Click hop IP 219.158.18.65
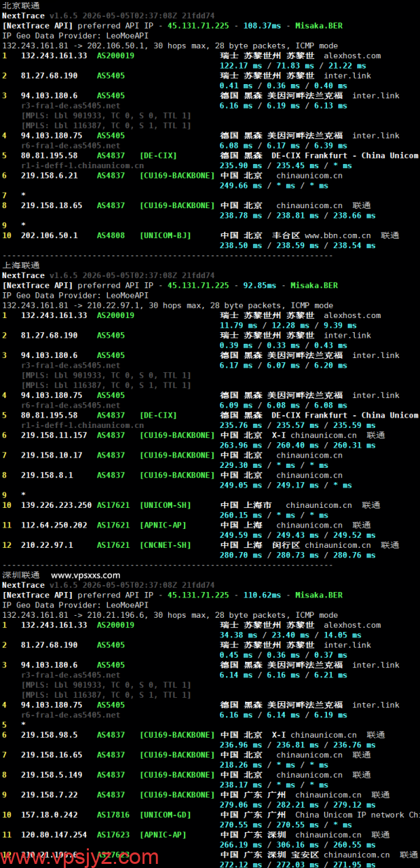Viewport: 420px width, 868px height. click(52, 205)
